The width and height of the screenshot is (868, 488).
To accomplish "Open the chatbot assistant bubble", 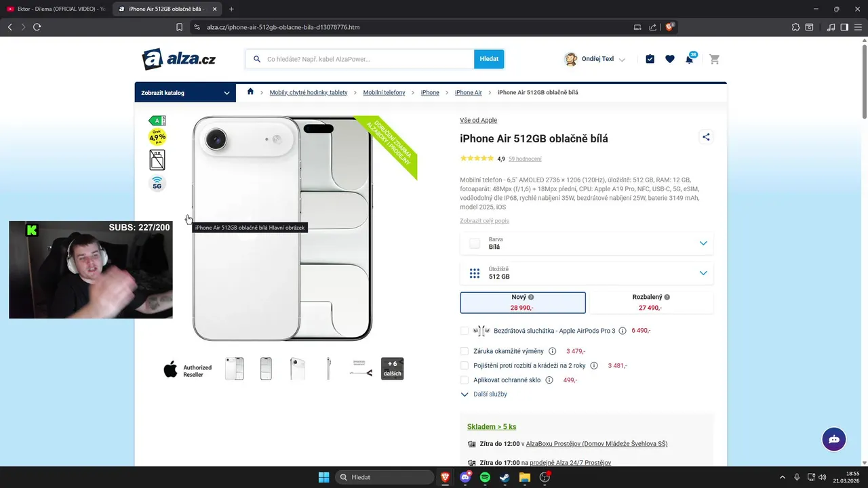I will (834, 439).
